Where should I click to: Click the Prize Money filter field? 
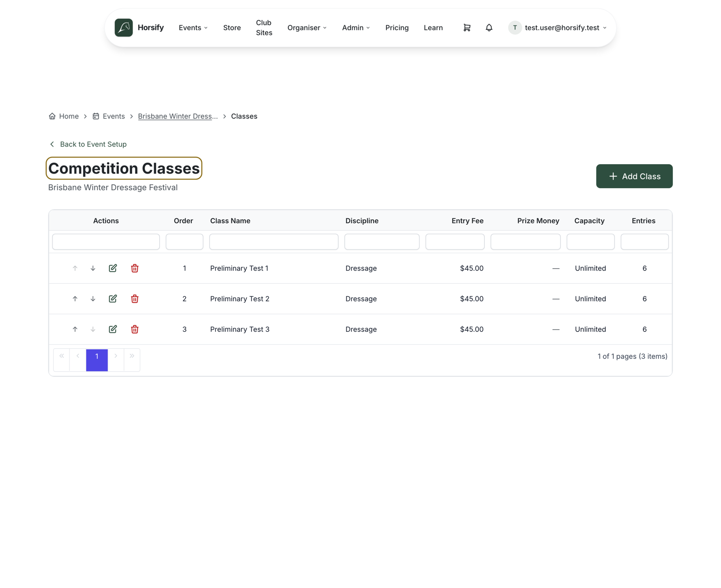coord(526,242)
